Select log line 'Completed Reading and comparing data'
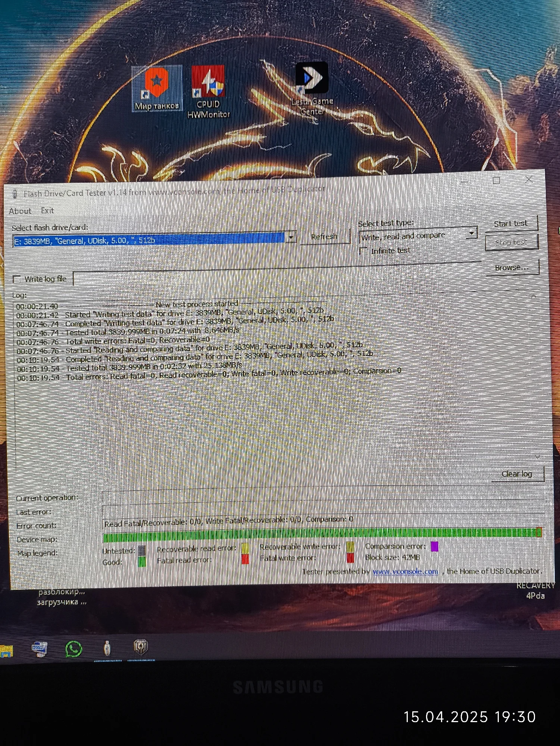 click(x=195, y=357)
